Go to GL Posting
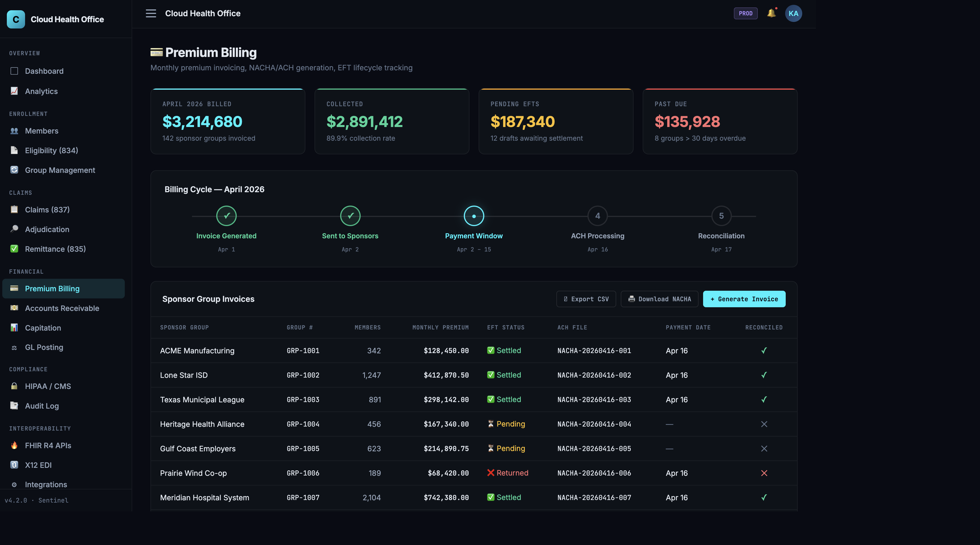This screenshot has width=980, height=545. pyautogui.click(x=64, y=347)
